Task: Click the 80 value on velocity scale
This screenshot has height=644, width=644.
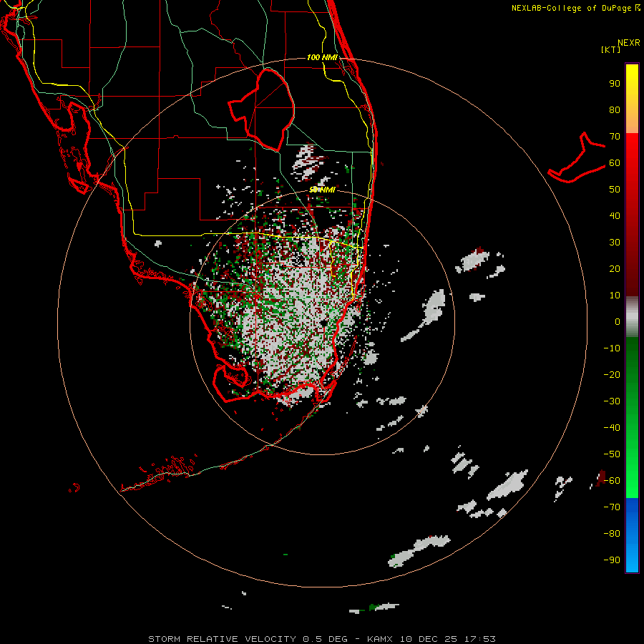Action: click(x=615, y=110)
